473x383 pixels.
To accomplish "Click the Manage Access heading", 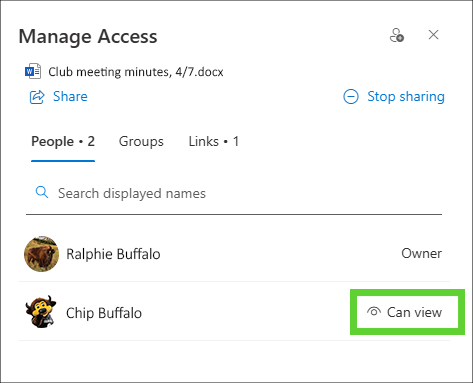I will 88,36.
